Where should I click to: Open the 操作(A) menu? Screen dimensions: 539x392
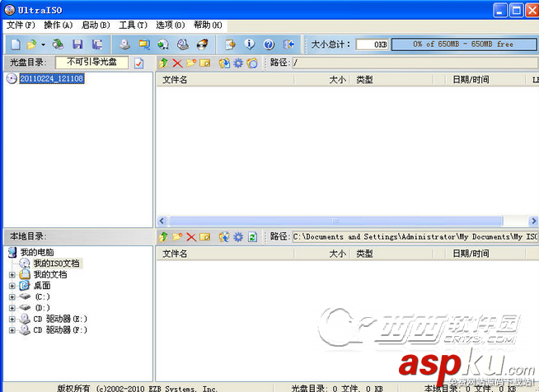[58, 25]
